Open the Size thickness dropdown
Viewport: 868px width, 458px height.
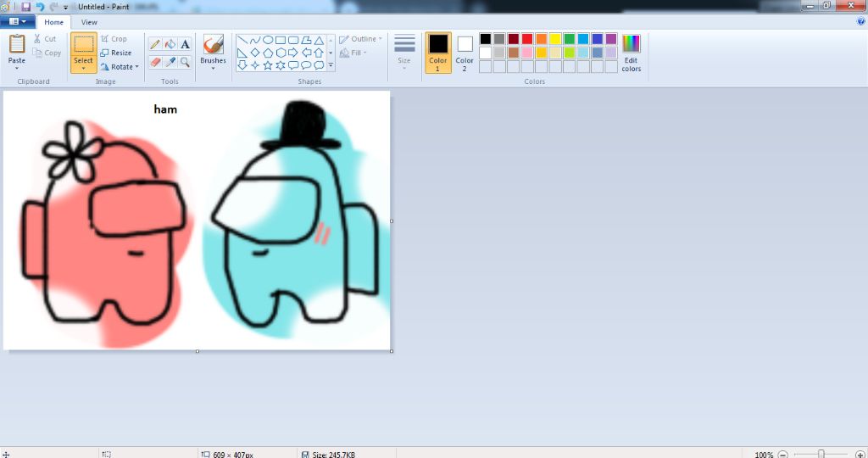tap(404, 53)
